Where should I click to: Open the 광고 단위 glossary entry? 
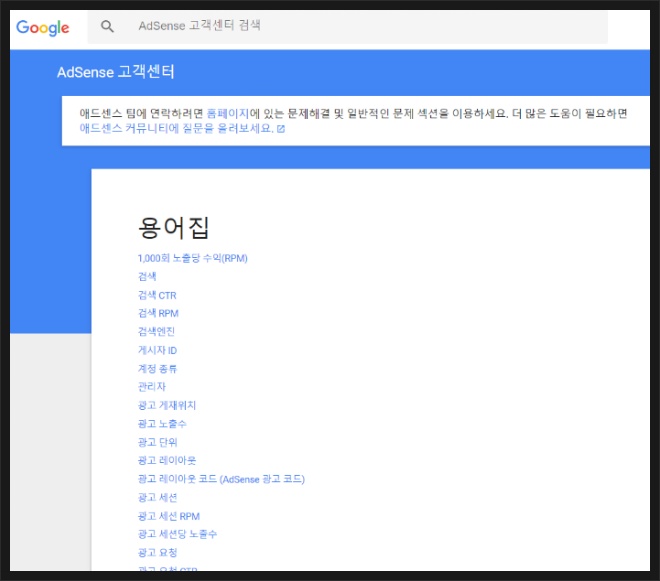pyautogui.click(x=157, y=442)
